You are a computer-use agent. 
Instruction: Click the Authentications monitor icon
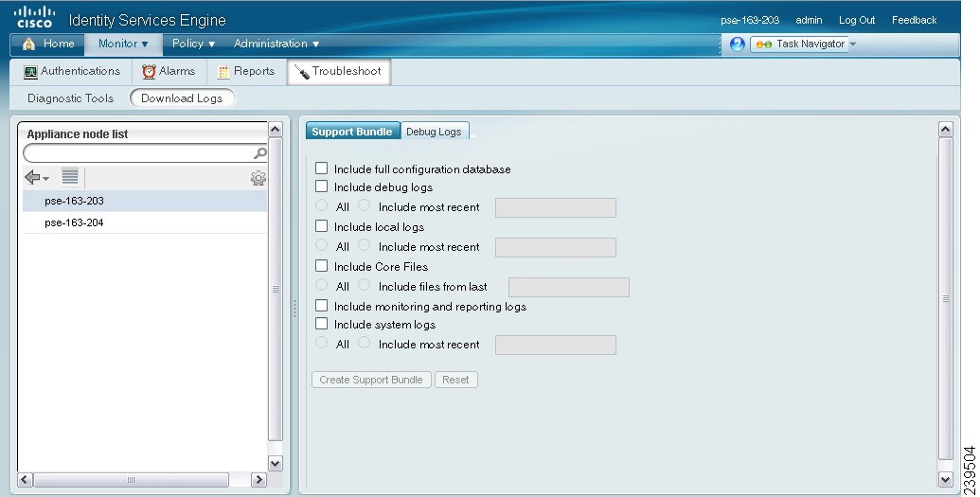point(30,71)
